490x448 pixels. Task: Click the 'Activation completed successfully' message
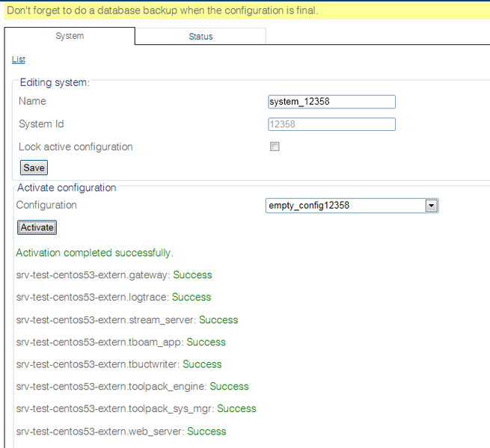point(94,253)
